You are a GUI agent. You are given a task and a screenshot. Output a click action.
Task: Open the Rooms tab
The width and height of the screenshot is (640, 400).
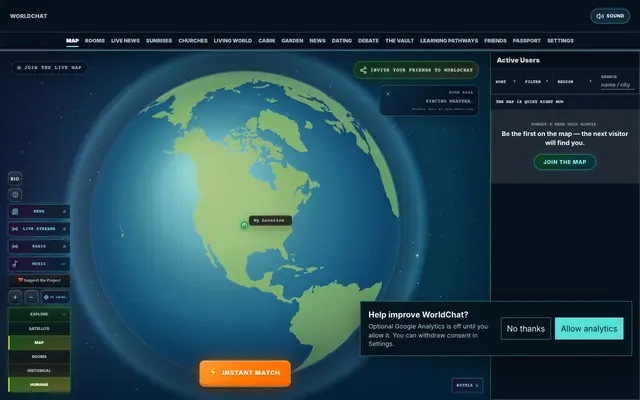point(95,41)
